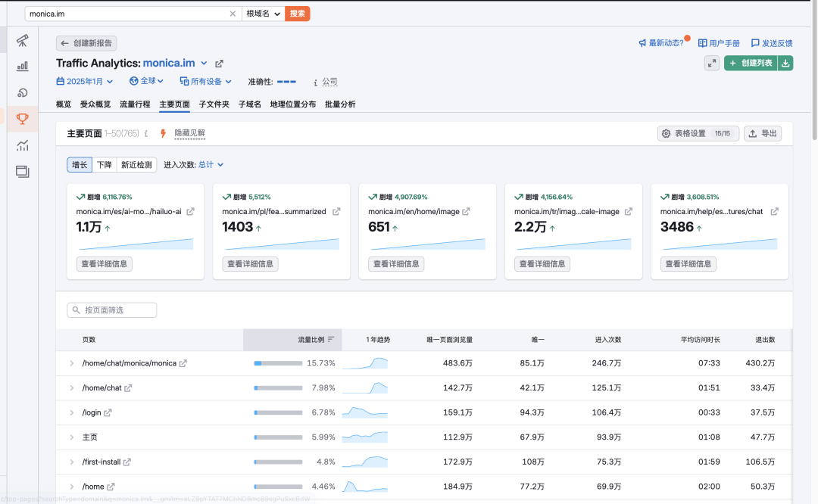Open monica.im external link icon in title
This screenshot has width=818, height=504.
(x=219, y=64)
